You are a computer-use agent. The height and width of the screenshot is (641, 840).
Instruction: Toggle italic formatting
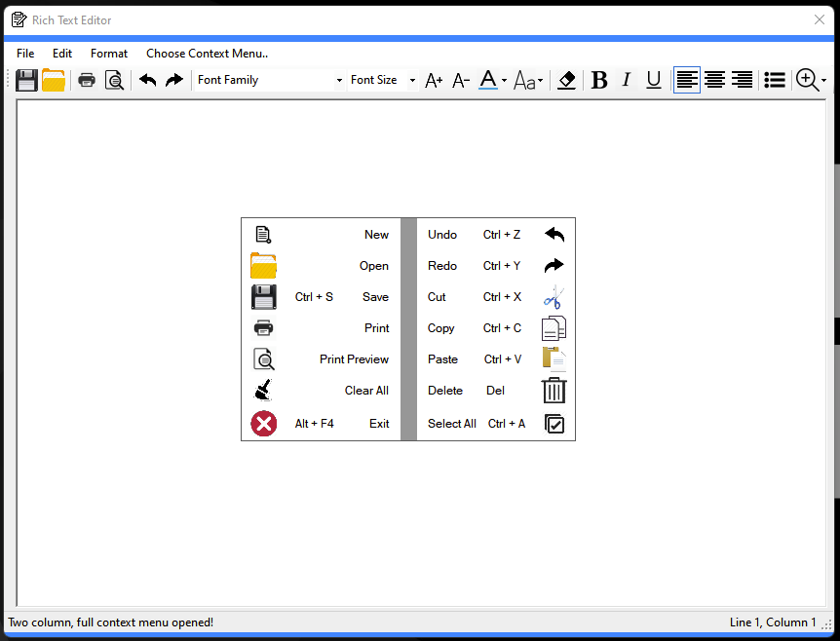627,80
